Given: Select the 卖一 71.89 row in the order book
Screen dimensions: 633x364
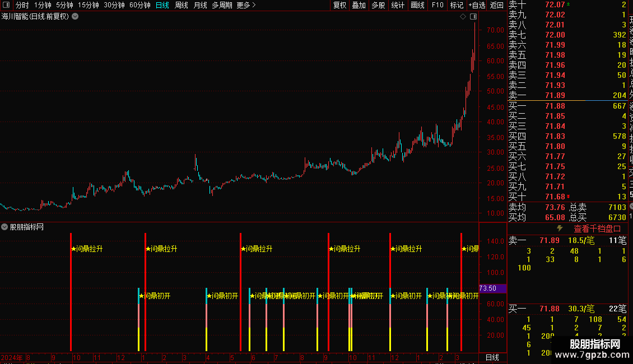Looking at the screenshot, I should tap(567, 95).
